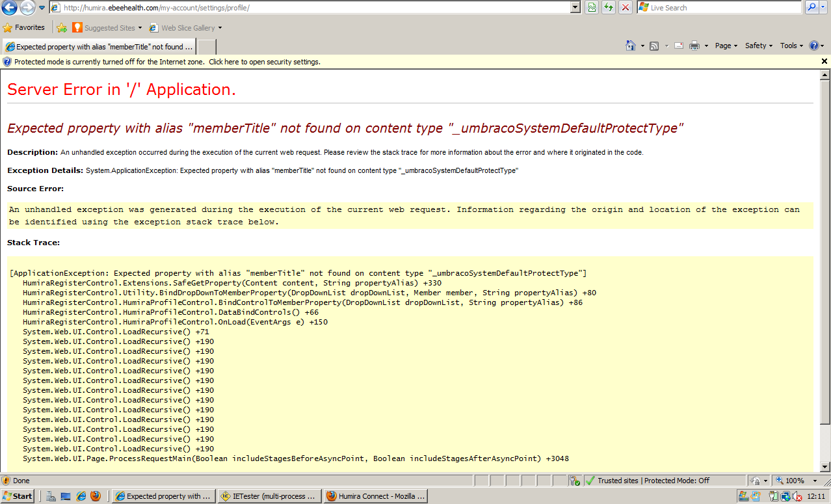Click the protected mode shield icon

(7, 62)
